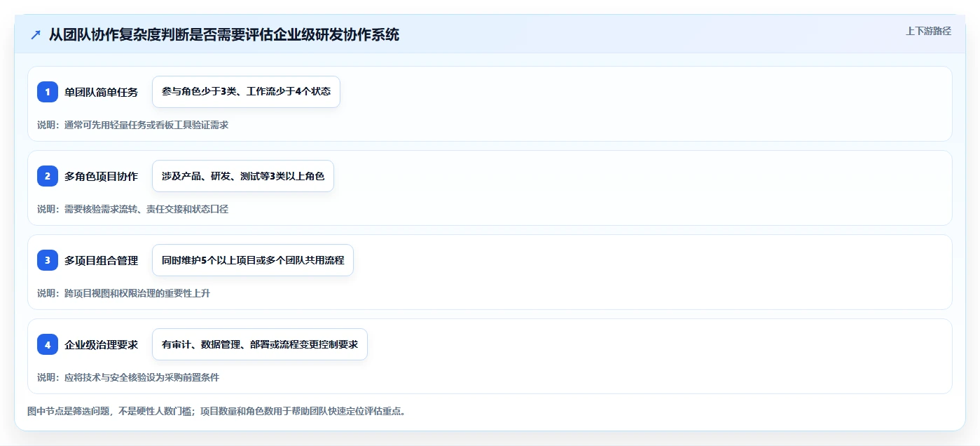The image size is (980, 446).
Task: Click the 上下游路径 label
Action: click(x=928, y=31)
